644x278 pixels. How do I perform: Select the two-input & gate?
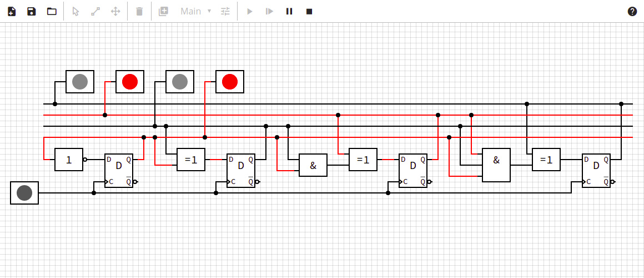click(313, 165)
